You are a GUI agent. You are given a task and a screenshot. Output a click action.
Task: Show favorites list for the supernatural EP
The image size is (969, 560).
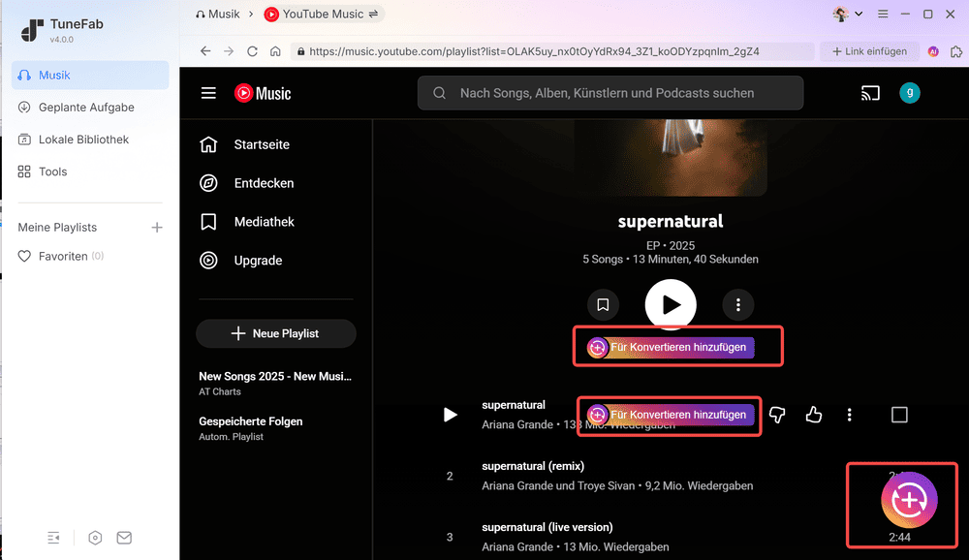(603, 304)
